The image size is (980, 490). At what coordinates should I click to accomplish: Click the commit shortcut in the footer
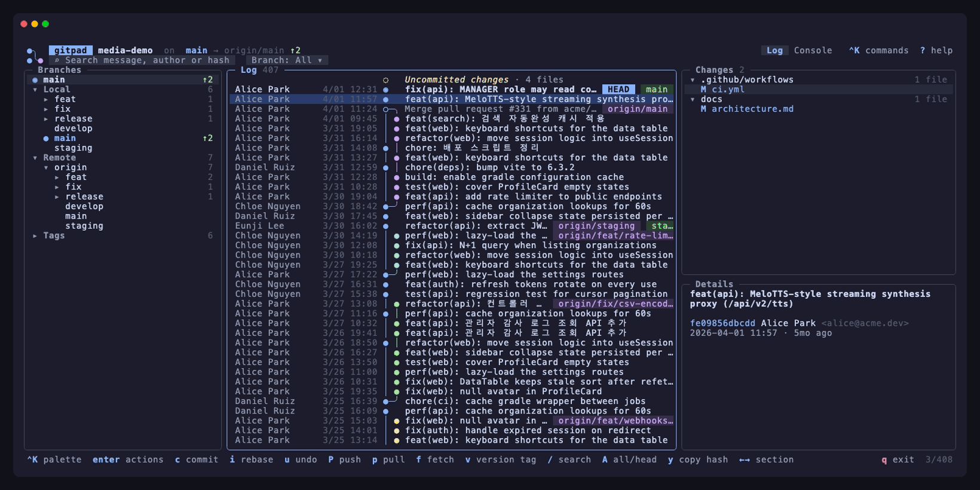tap(197, 460)
